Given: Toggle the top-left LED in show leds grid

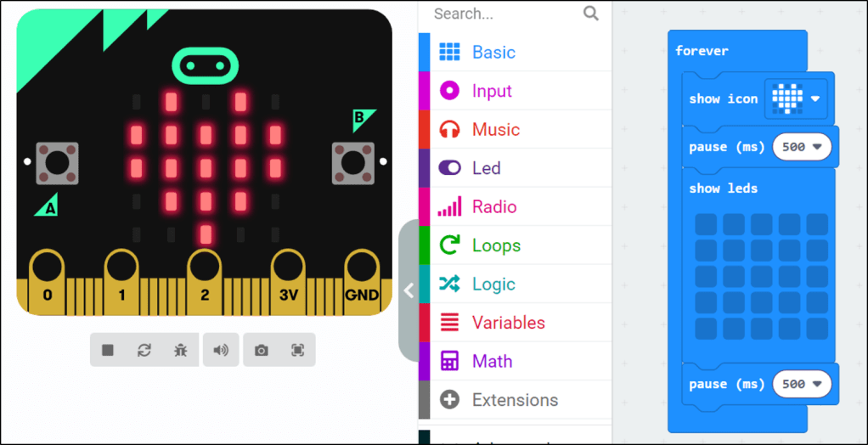Looking at the screenshot, I should 706,224.
